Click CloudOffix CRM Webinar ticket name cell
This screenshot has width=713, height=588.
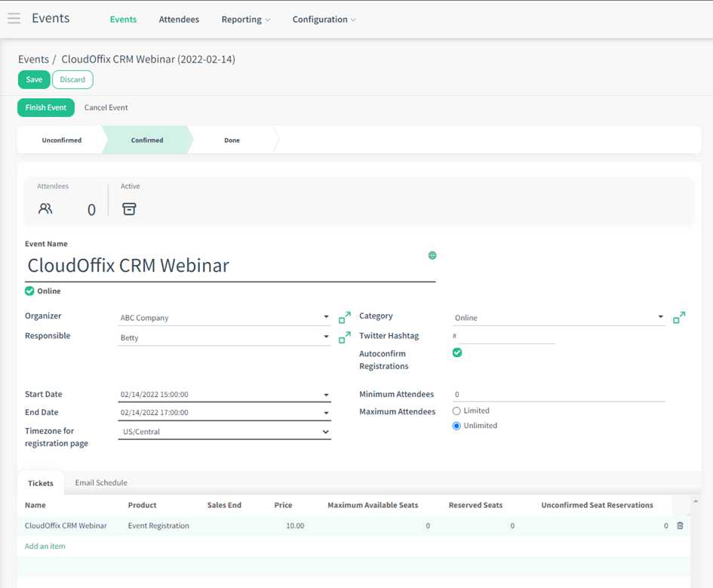pos(66,525)
